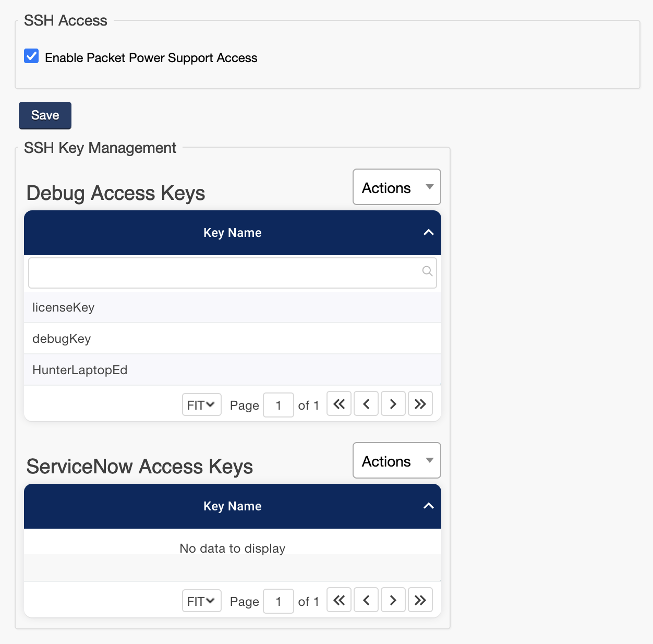653x644 pixels.
Task: Go to next page in ServiceNow Access Keys
Action: [393, 600]
